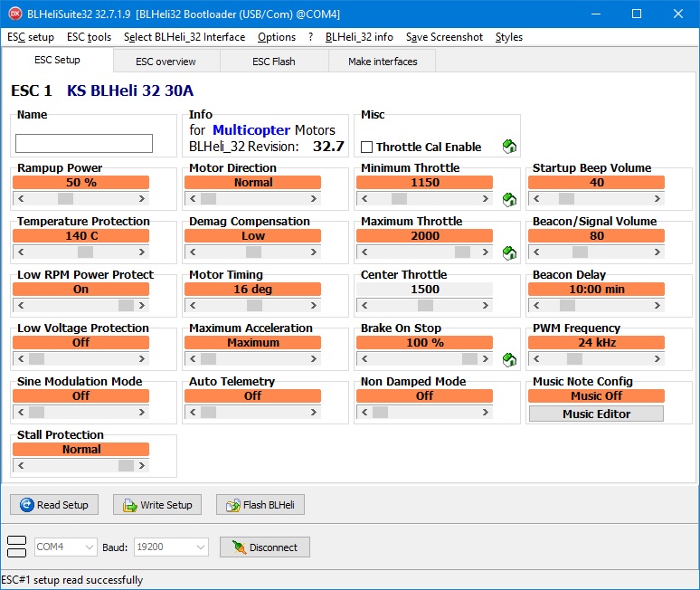
Task: Enable the Throttle Cal Enable checkbox
Action: [x=367, y=147]
